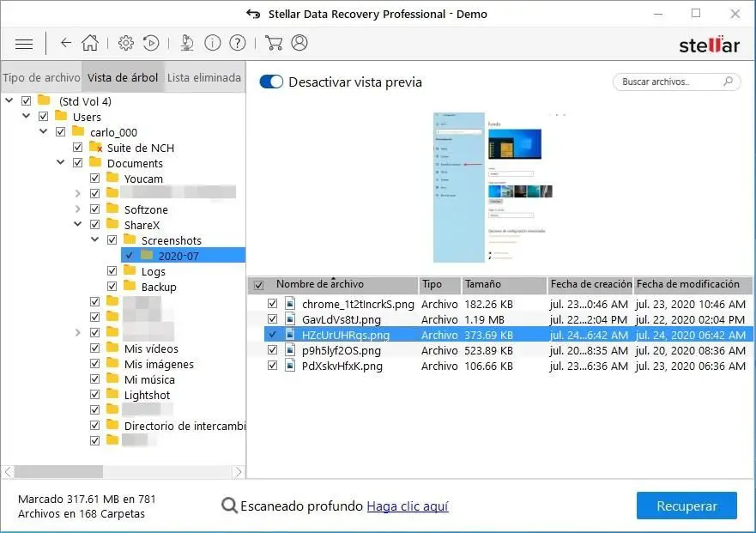Switch to Vista de árbol tab
The image size is (756, 533).
click(x=123, y=77)
